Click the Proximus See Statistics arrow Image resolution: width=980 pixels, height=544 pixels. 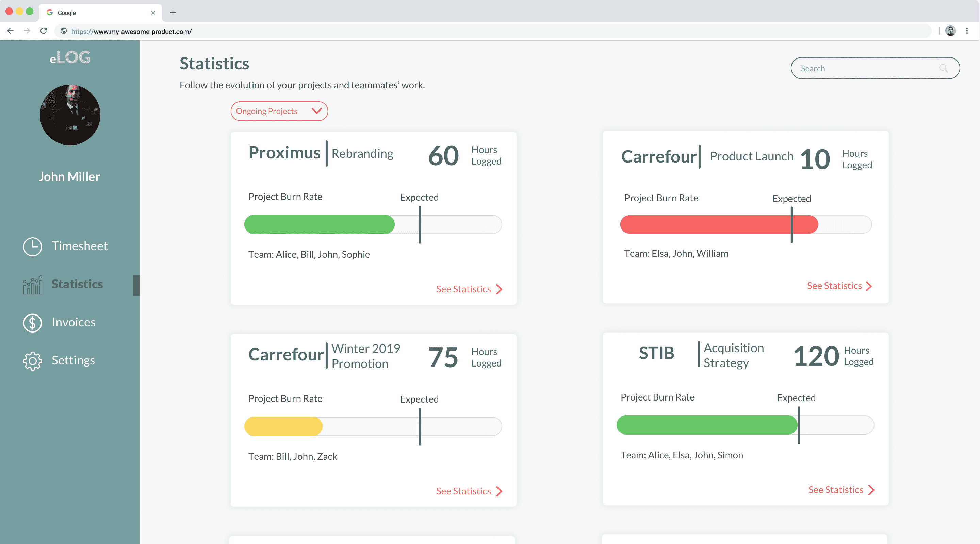499,290
